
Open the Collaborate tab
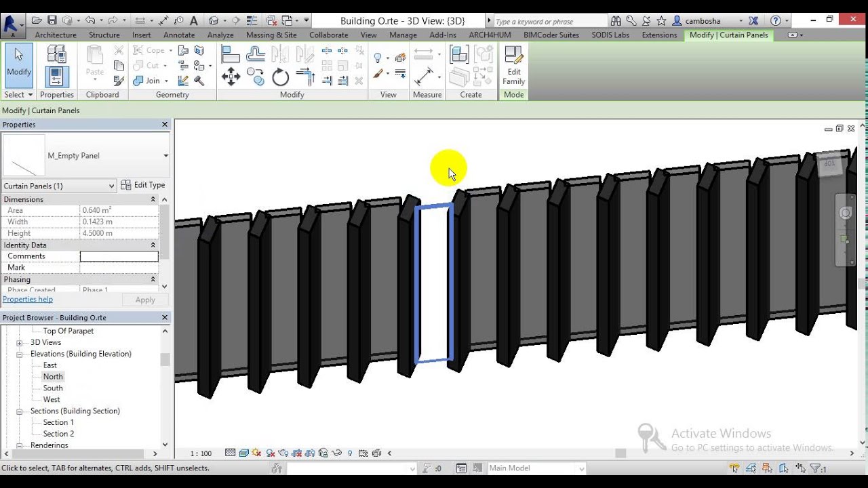(x=329, y=35)
